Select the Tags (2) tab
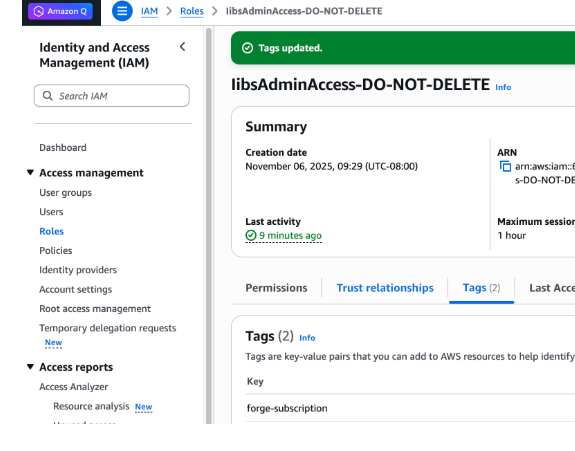575x451 pixels. point(481,288)
